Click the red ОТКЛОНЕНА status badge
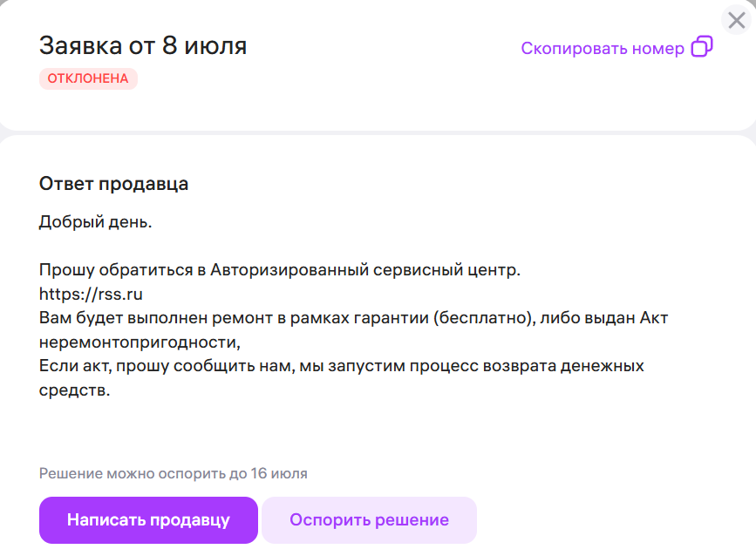756x549 pixels. point(88,78)
